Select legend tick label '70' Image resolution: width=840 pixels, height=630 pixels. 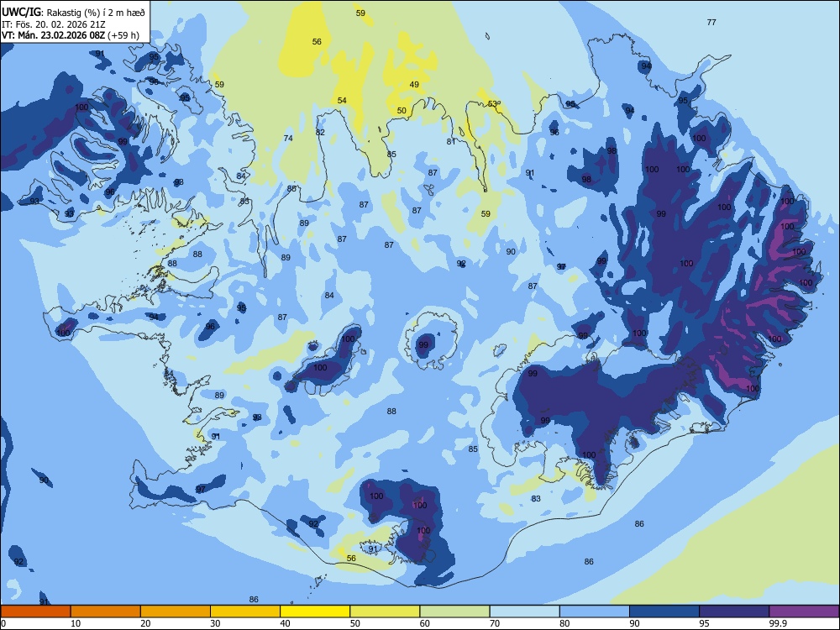point(495,623)
